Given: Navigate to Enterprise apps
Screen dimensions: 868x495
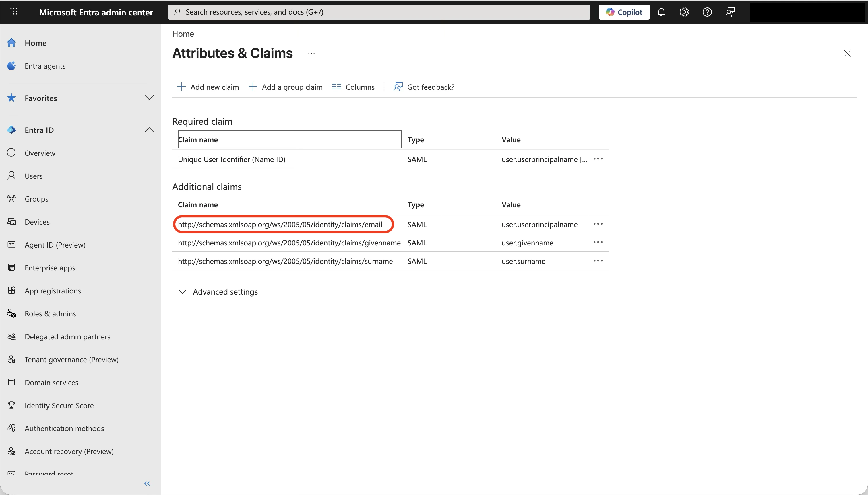Looking at the screenshot, I should (x=50, y=268).
